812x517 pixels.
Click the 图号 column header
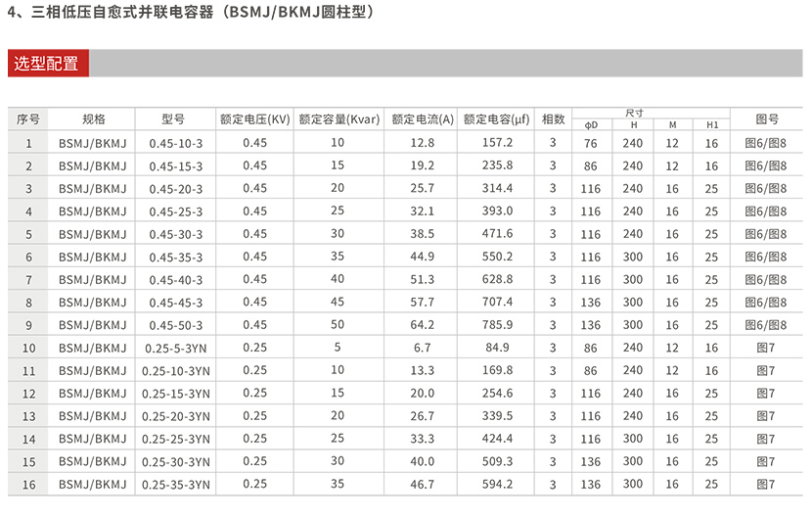[x=766, y=118]
